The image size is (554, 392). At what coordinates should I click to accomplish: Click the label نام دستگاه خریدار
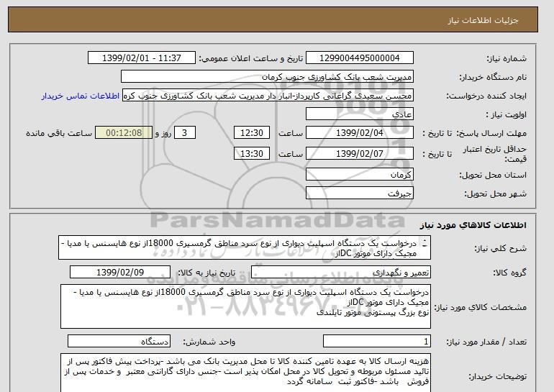pos(493,78)
